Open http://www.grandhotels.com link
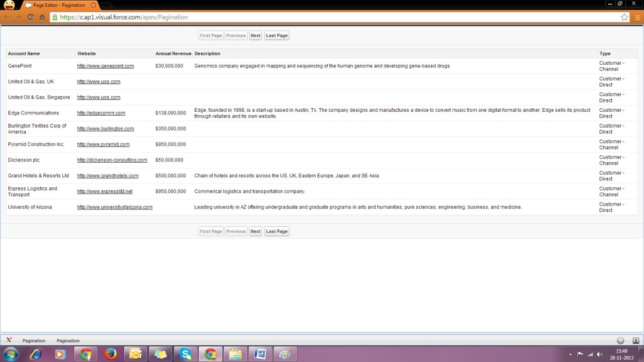Screen dimensions: 644x362 click(x=108, y=176)
